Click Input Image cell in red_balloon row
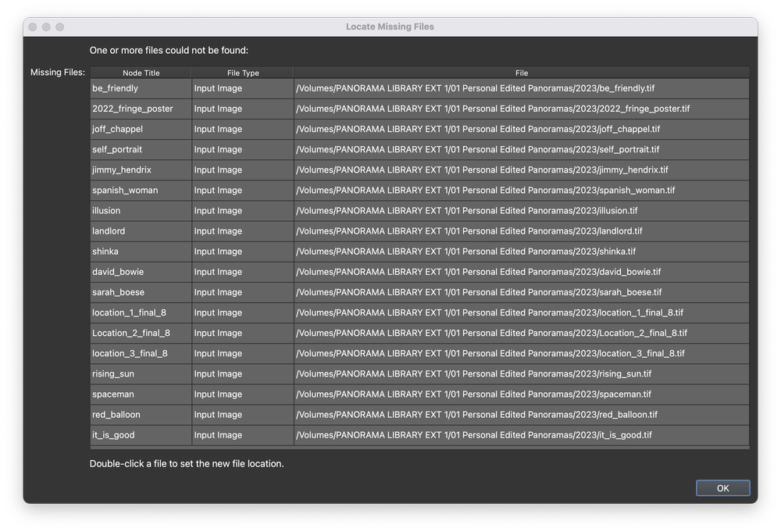This screenshot has height=532, width=781. tap(243, 415)
